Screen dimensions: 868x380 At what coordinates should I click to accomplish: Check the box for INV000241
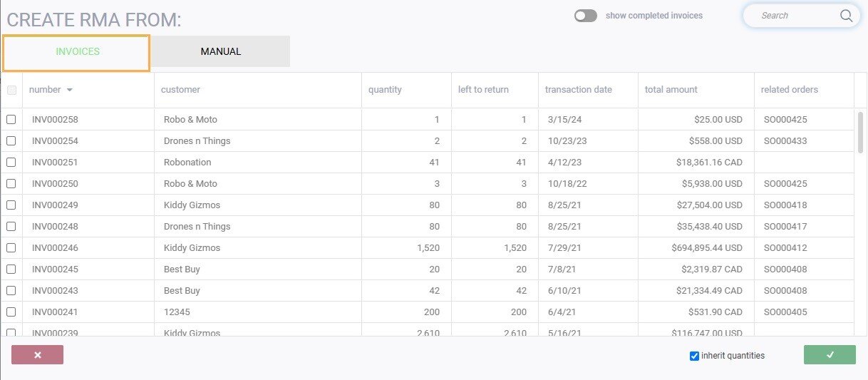click(x=11, y=312)
